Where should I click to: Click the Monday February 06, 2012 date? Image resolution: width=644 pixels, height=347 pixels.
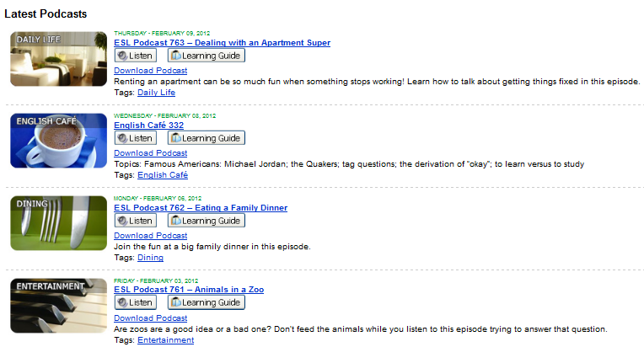[158, 198]
